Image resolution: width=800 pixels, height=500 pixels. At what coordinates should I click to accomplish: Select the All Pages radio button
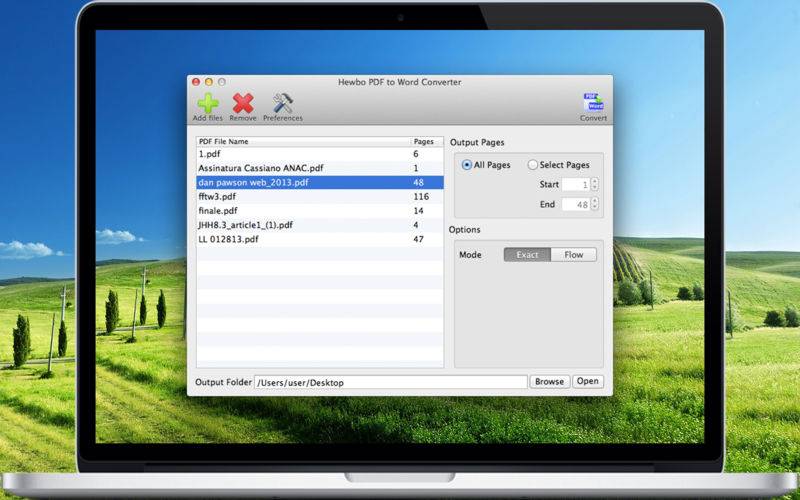[466, 165]
